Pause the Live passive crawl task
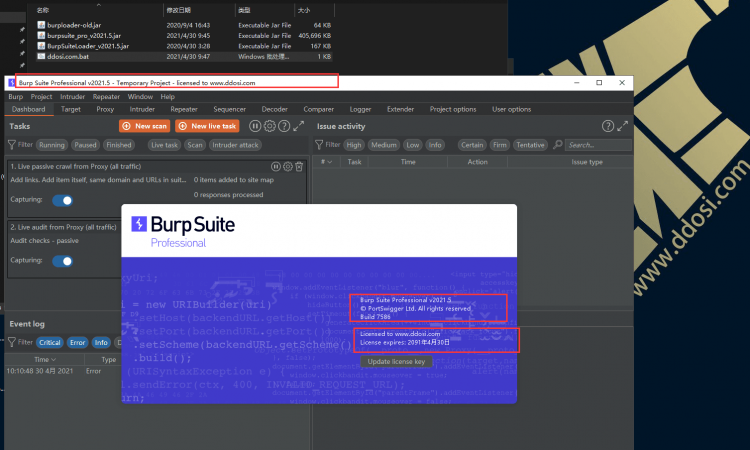 pos(276,166)
